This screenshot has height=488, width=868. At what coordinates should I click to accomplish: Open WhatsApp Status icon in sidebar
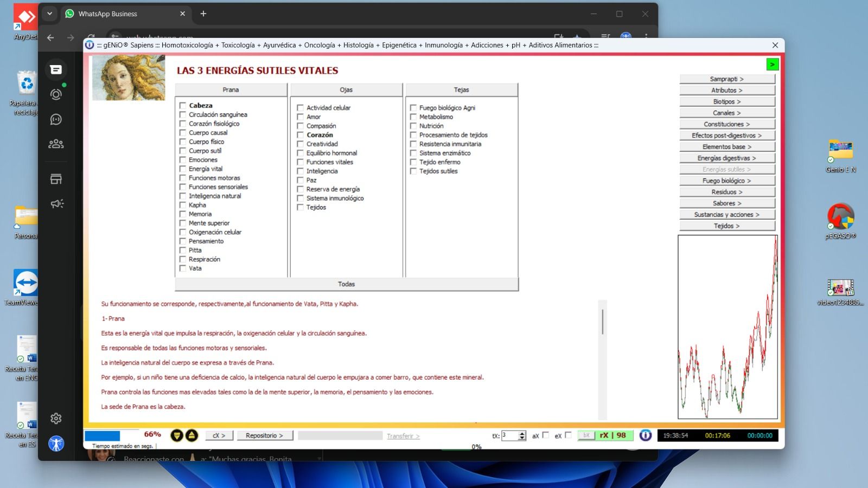click(x=56, y=94)
